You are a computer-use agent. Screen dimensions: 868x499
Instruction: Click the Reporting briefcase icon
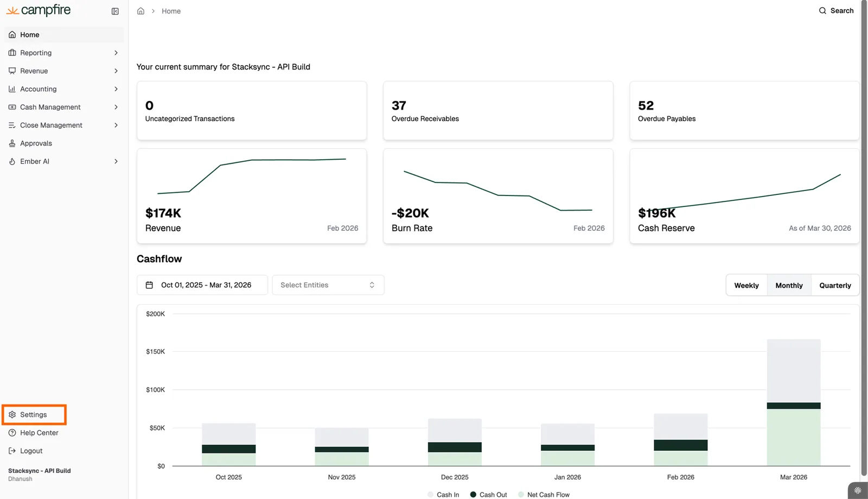pos(12,53)
